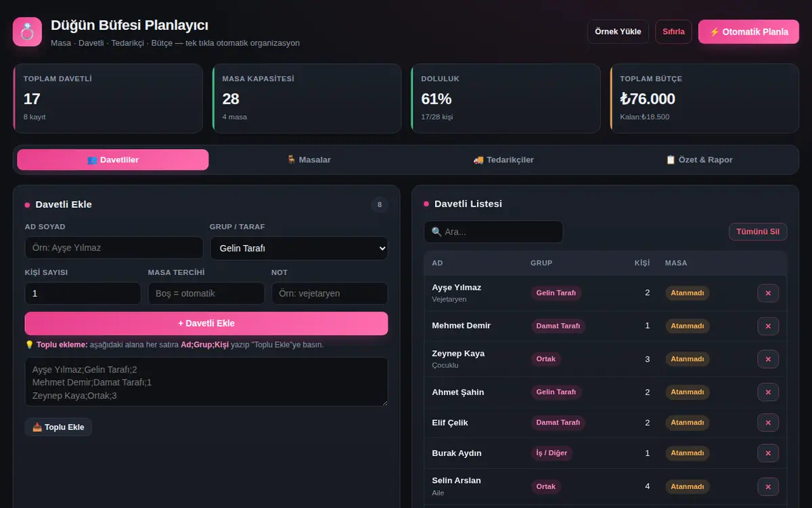The height and width of the screenshot is (508, 812).
Task: Click the guest count badge 8
Action: 380,205
